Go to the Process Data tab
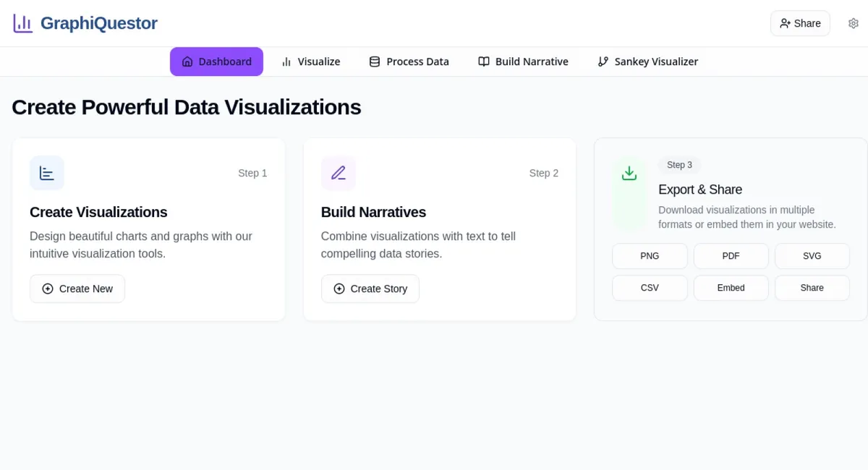The height and width of the screenshot is (470, 868). [409, 62]
